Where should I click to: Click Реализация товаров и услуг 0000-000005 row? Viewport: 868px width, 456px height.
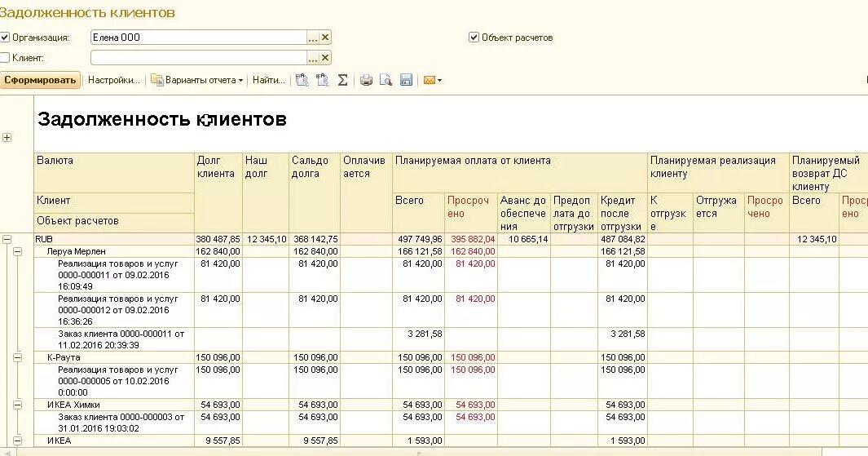pos(114,381)
